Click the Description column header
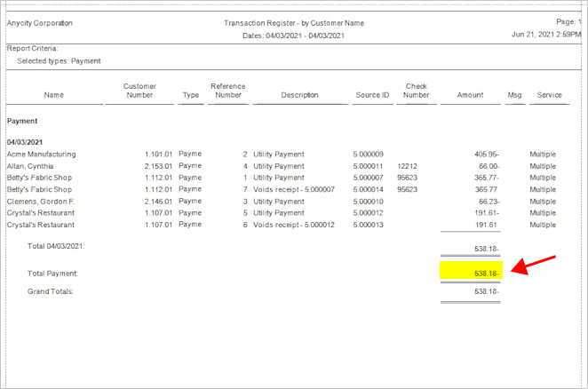The image size is (588, 389). click(299, 95)
